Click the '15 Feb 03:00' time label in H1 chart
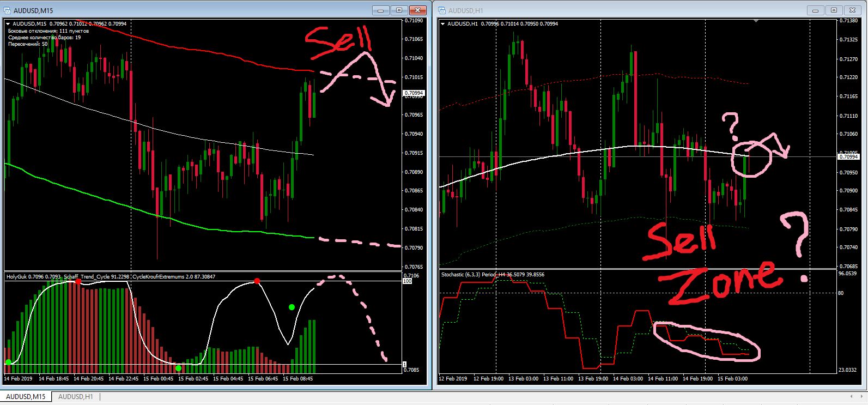This screenshot has height=405, width=868. point(733,379)
